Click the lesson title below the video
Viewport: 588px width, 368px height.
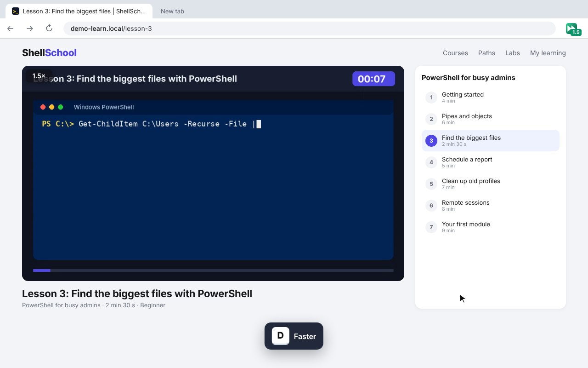click(x=137, y=293)
